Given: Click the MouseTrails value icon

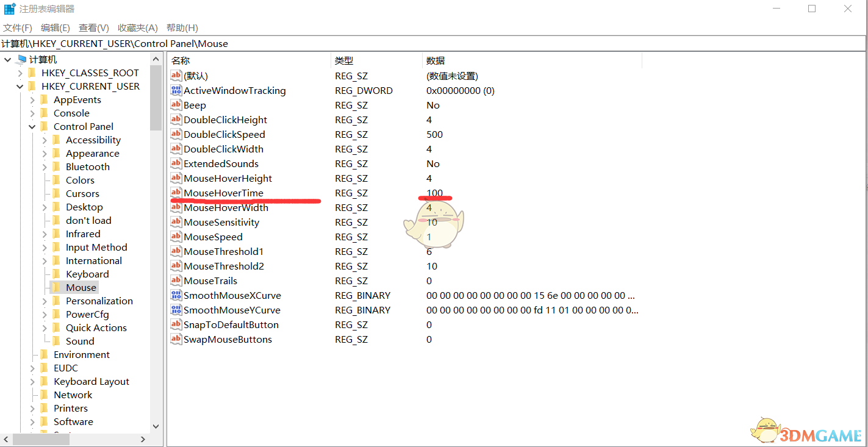Looking at the screenshot, I should [176, 281].
